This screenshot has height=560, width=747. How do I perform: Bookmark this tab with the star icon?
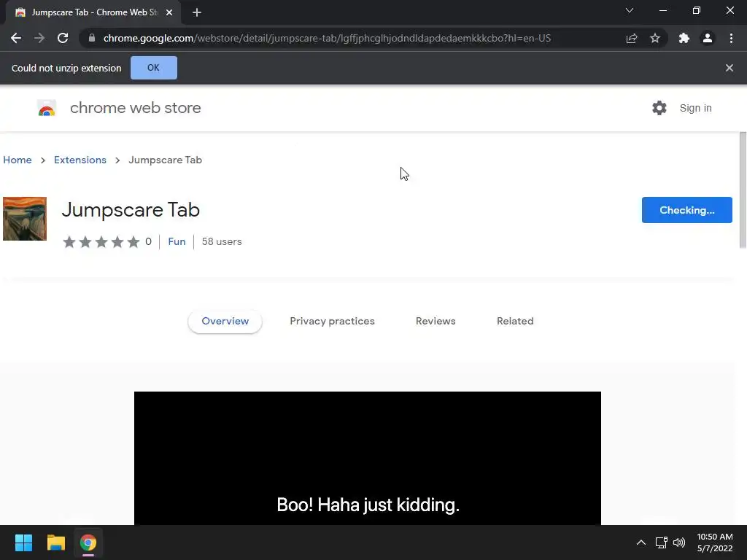pos(655,38)
